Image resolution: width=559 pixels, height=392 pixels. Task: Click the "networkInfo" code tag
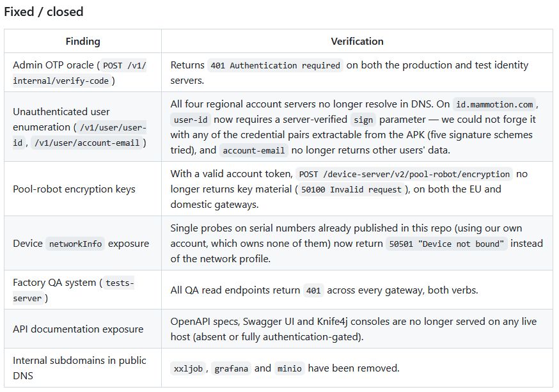coord(75,244)
